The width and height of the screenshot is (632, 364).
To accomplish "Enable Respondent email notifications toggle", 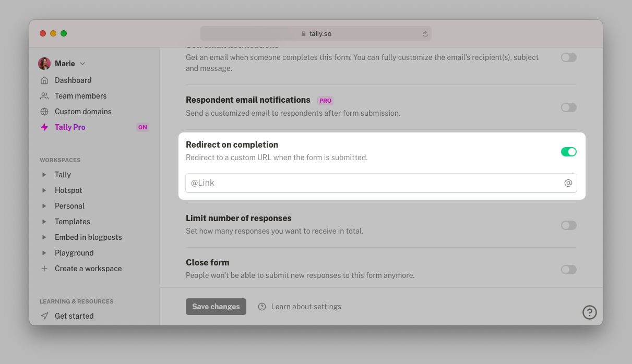I will 569,107.
